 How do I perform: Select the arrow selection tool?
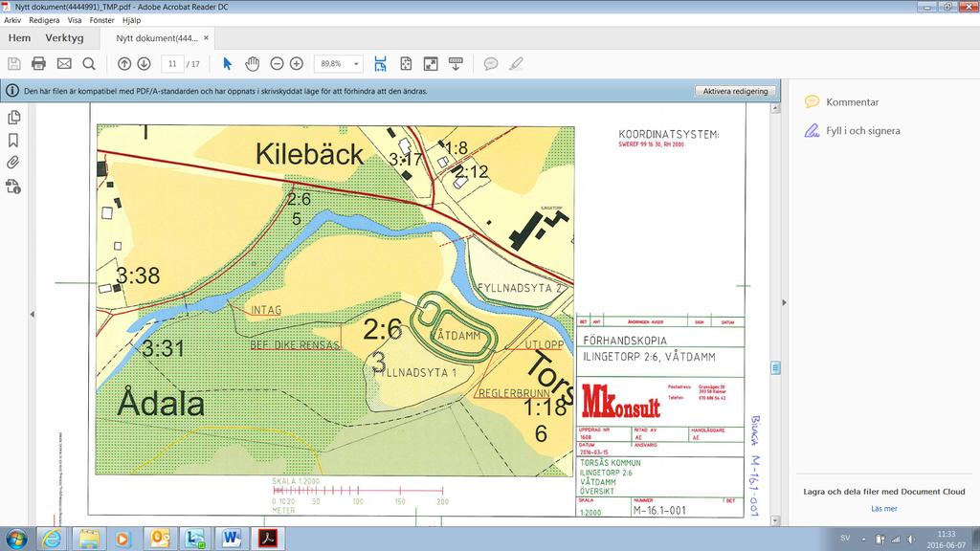(x=228, y=64)
